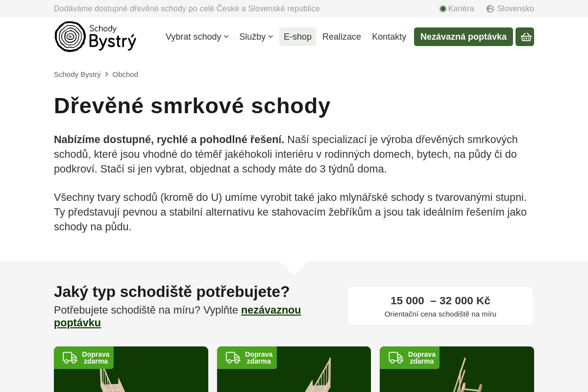The width and height of the screenshot is (588, 392).
Task: Switch to the E-shop menu item
Action: click(x=297, y=37)
